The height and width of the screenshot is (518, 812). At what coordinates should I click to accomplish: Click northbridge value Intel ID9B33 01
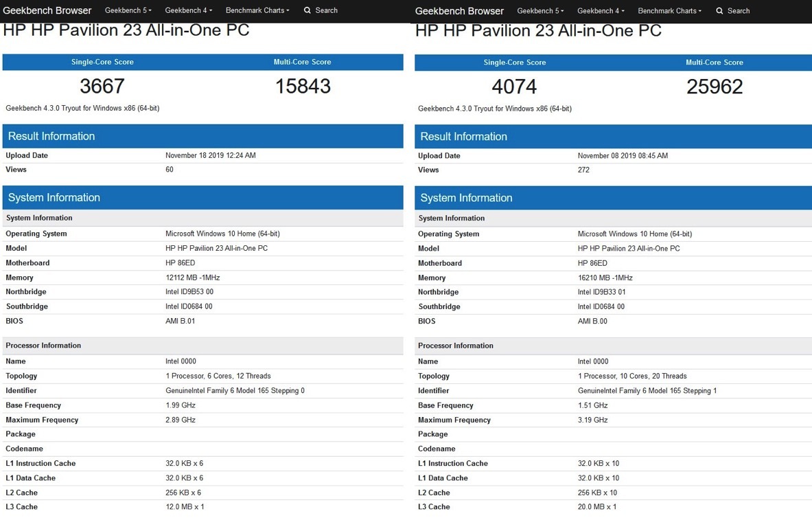[x=601, y=293]
